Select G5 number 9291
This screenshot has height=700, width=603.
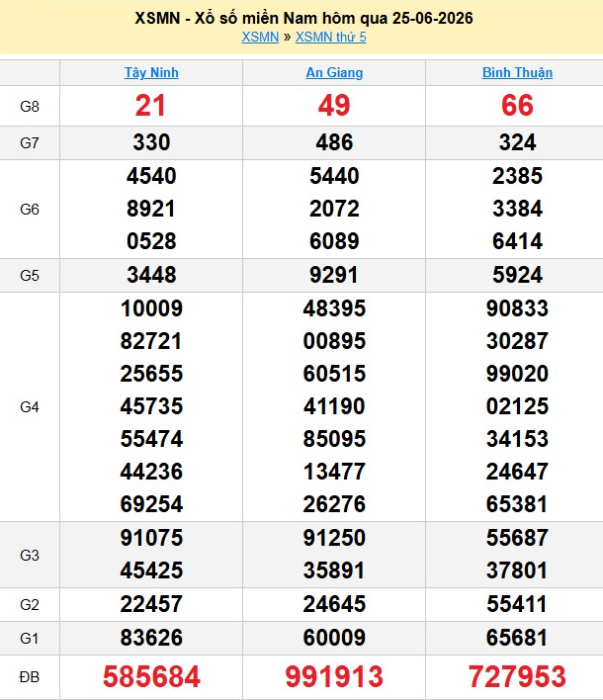(x=334, y=275)
